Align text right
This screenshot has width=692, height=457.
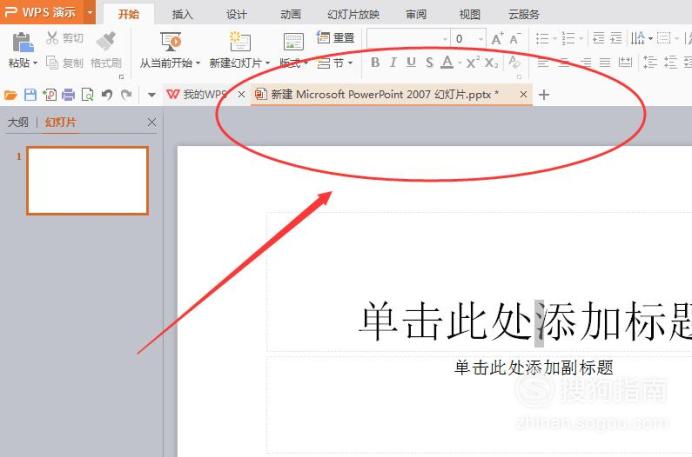(x=585, y=63)
